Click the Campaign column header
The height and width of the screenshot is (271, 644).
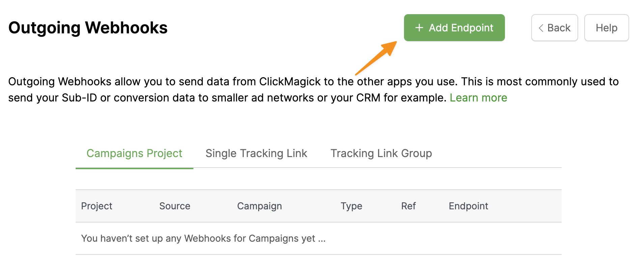pyautogui.click(x=259, y=206)
